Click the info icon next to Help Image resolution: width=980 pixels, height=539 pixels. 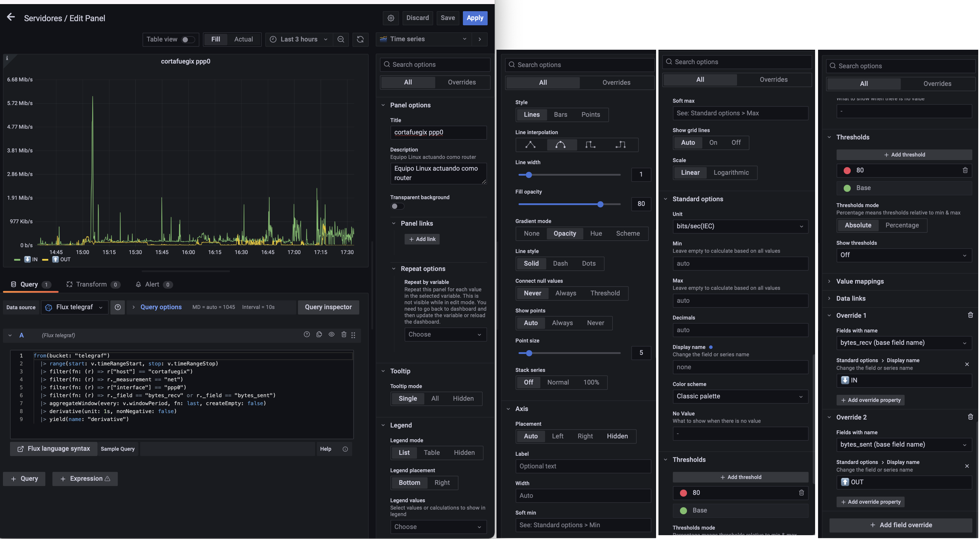tap(345, 449)
